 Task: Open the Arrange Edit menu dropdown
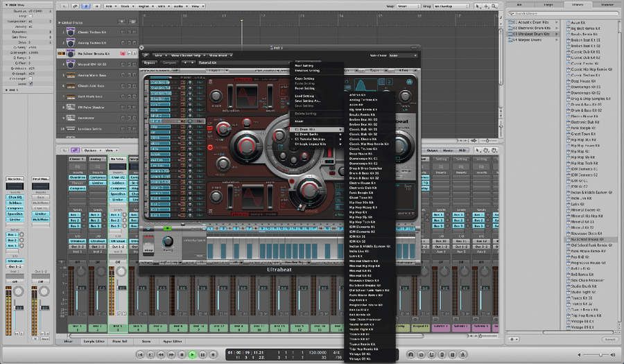pyautogui.click(x=110, y=6)
